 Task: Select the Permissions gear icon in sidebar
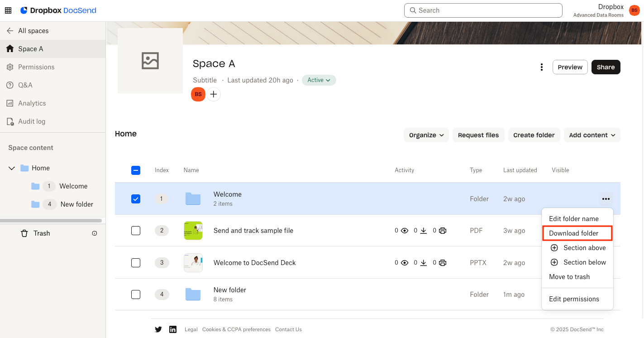(x=10, y=67)
